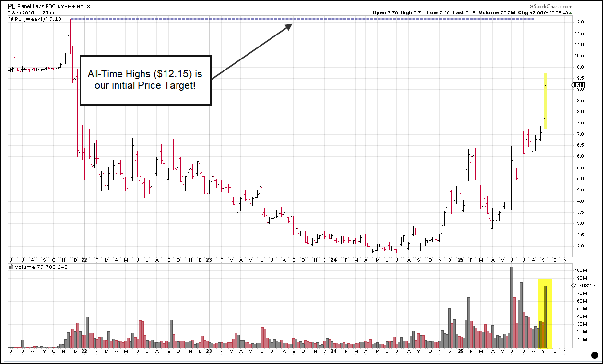Click the 12.0 price axis label
The height and width of the screenshot is (364, 603).
[x=579, y=22]
